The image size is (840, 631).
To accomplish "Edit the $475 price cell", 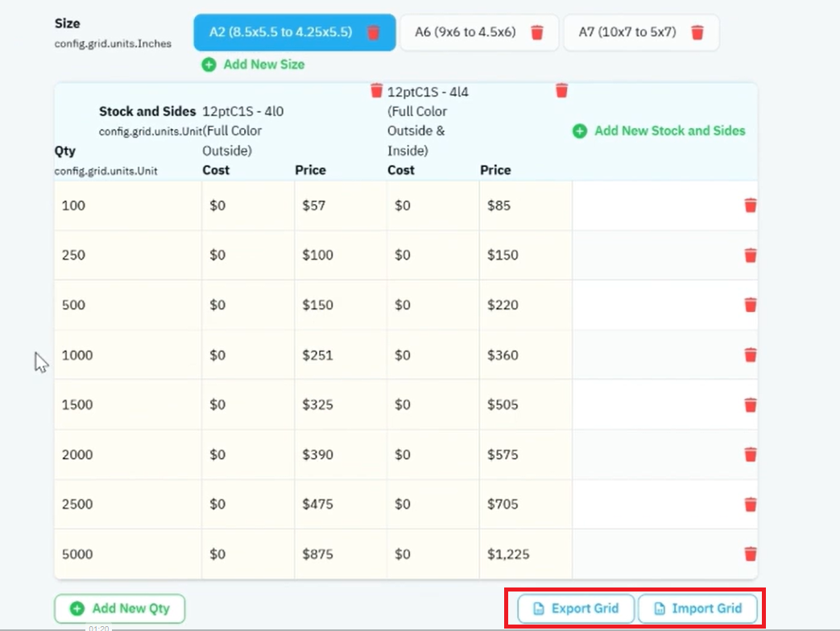I will (x=340, y=504).
